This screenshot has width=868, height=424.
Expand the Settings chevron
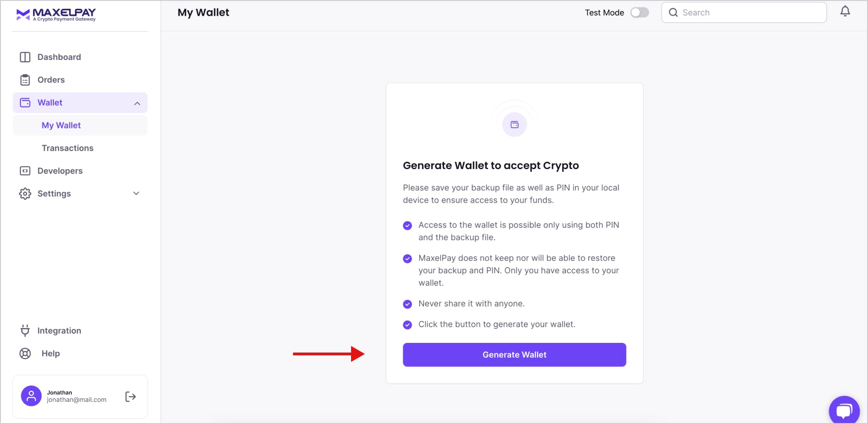(x=136, y=194)
